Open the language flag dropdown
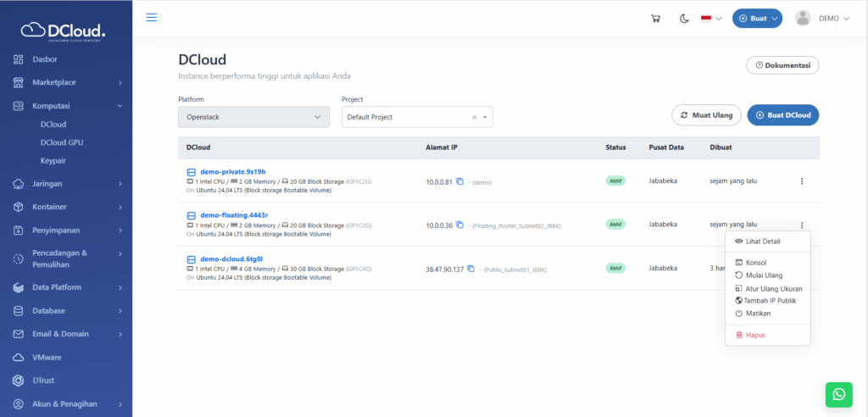 click(710, 19)
